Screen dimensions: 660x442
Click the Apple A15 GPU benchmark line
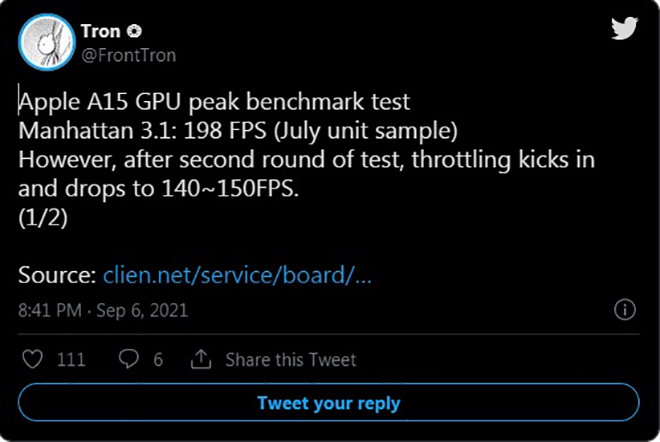pos(215,102)
